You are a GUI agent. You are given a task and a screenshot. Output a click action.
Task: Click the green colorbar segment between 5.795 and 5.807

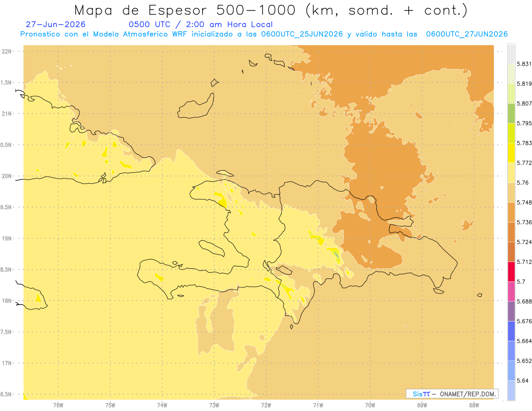(x=511, y=113)
